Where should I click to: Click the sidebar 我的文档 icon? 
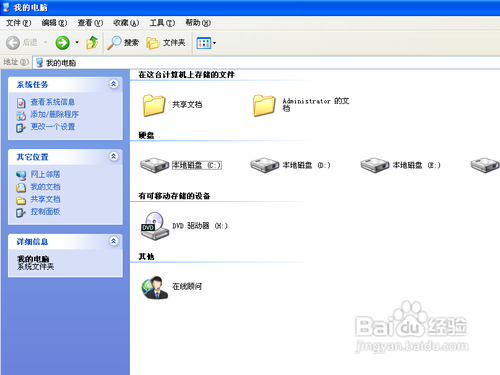pos(21,188)
